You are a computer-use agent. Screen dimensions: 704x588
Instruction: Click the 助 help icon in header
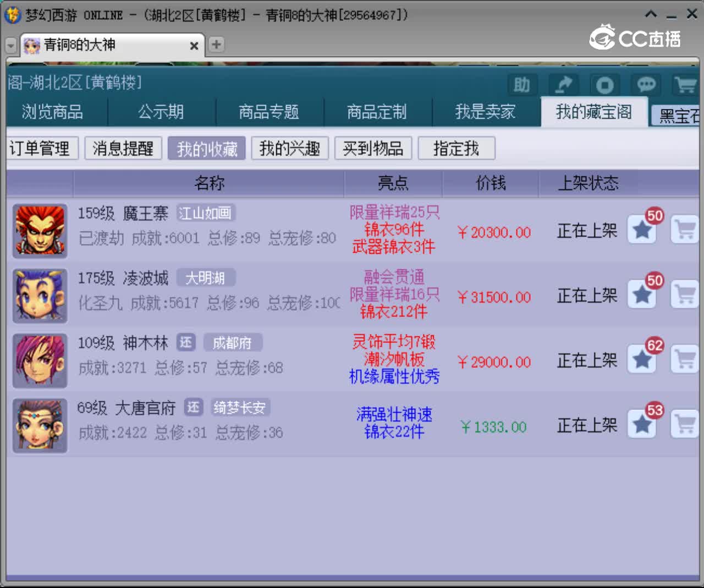tap(521, 85)
